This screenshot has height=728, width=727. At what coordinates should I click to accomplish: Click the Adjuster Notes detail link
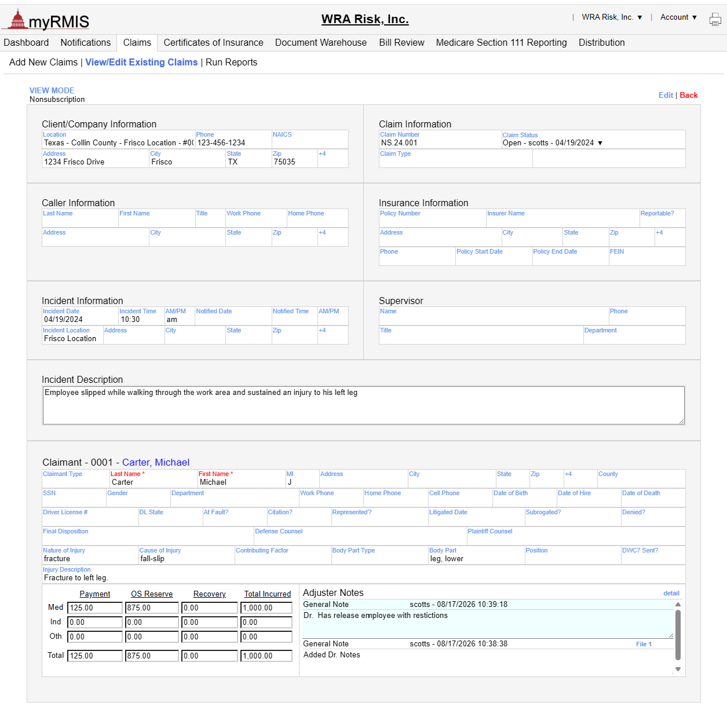pyautogui.click(x=671, y=594)
